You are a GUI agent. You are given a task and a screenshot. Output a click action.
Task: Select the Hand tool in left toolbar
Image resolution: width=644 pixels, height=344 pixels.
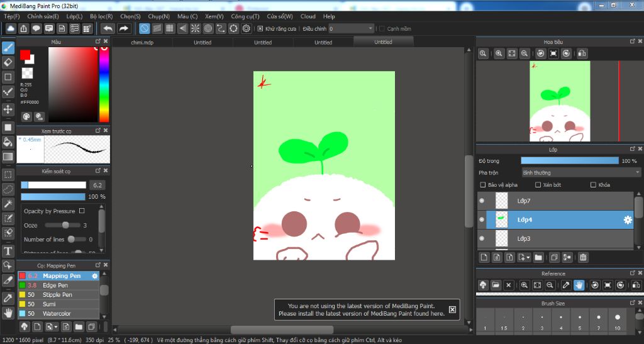[x=8, y=313]
